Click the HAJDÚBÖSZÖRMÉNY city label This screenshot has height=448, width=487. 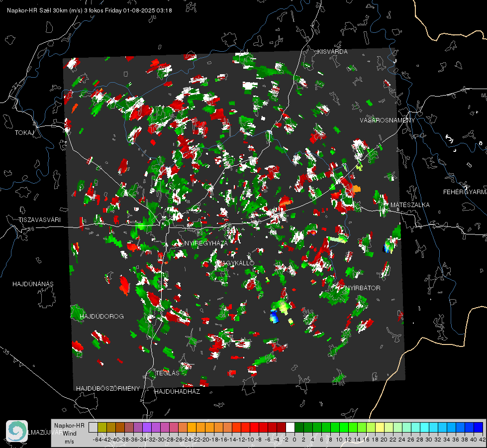coord(108,389)
